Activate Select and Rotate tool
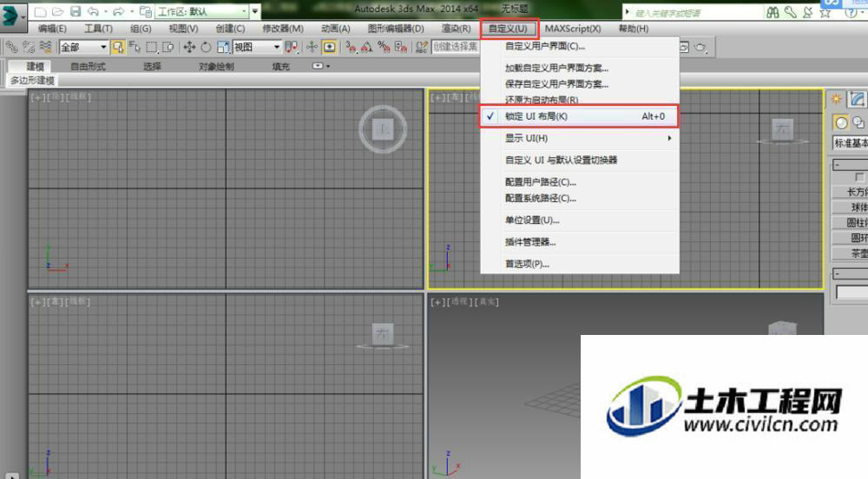 click(206, 48)
